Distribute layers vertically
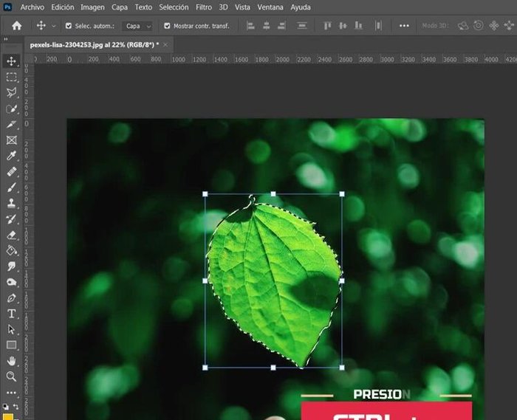This screenshot has height=420, width=517. click(302, 26)
